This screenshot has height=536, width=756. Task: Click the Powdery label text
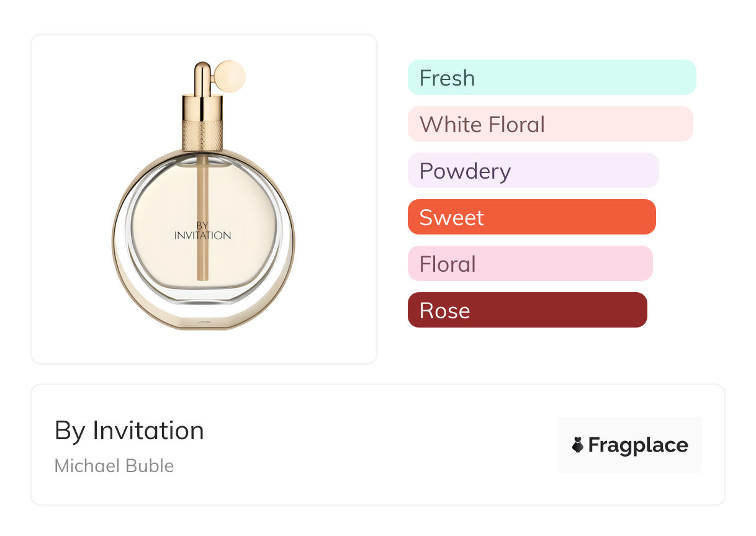point(465,171)
